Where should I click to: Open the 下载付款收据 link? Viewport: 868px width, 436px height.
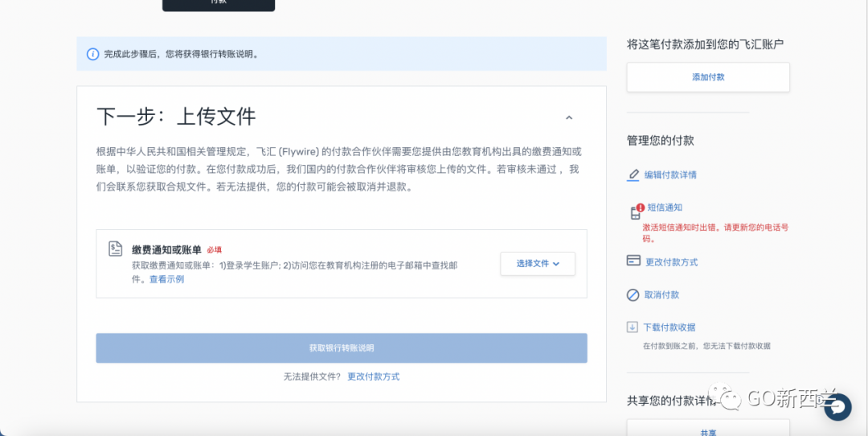(x=669, y=327)
